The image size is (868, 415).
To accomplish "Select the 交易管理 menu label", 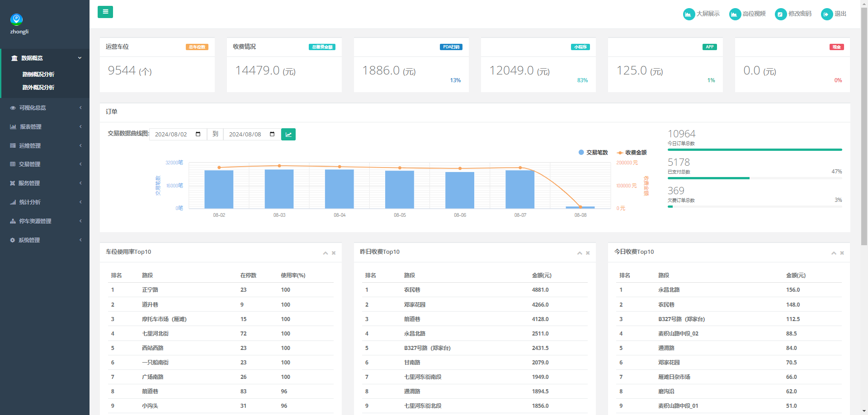I will coord(30,164).
